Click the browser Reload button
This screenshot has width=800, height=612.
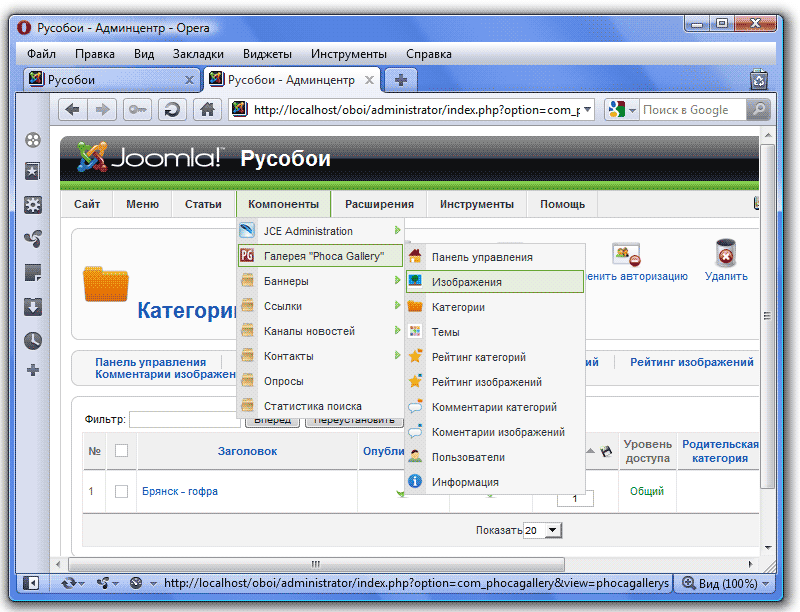click(173, 110)
